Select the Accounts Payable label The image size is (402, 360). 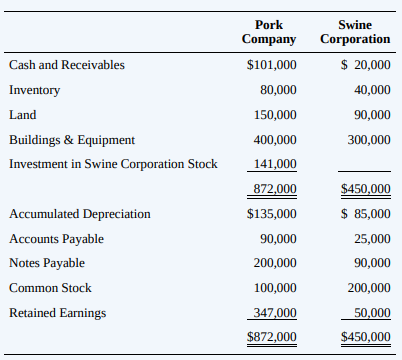tap(56, 239)
